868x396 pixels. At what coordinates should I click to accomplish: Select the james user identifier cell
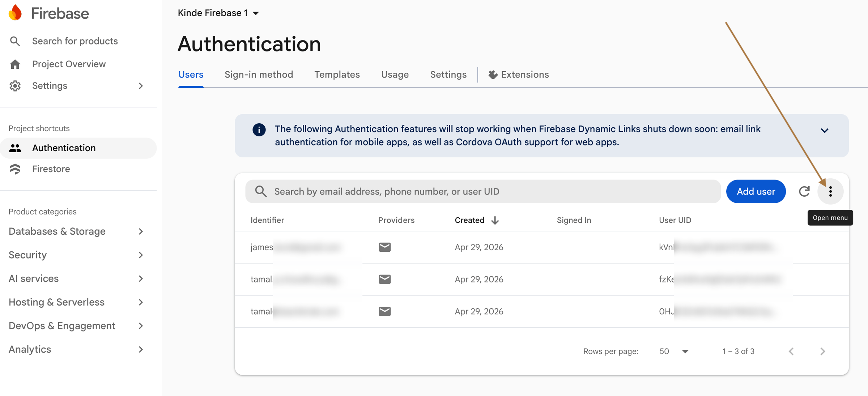click(x=295, y=247)
